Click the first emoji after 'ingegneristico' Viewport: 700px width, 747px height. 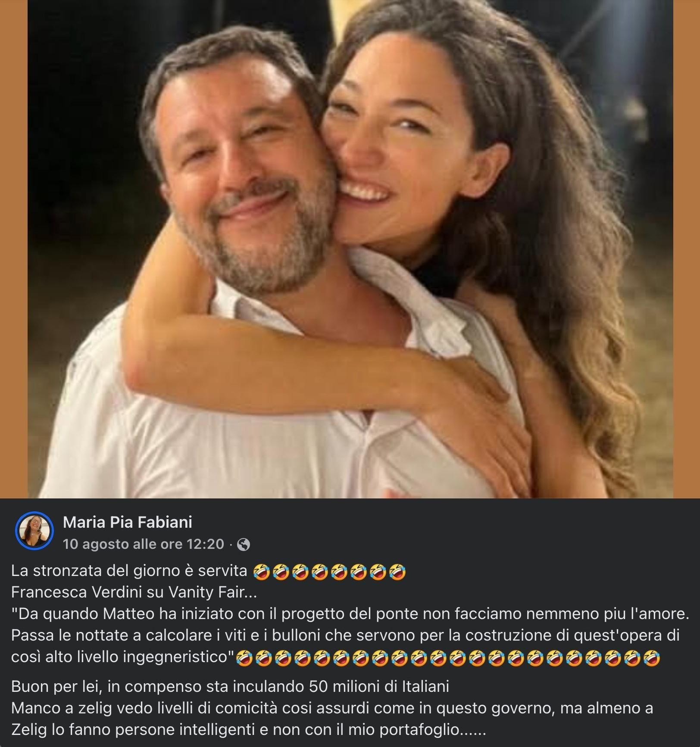pyautogui.click(x=244, y=658)
